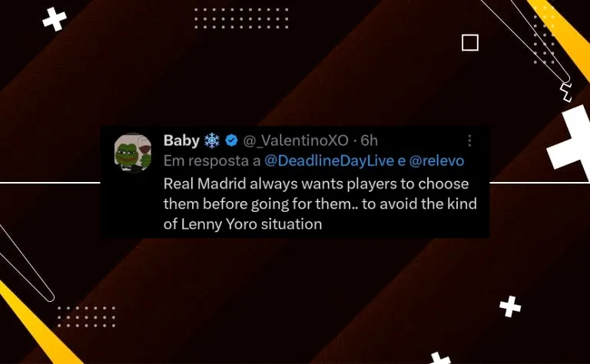Image resolution: width=590 pixels, height=364 pixels.
Task: Click the 'Em resposta a' reply label
Action: coord(212,161)
